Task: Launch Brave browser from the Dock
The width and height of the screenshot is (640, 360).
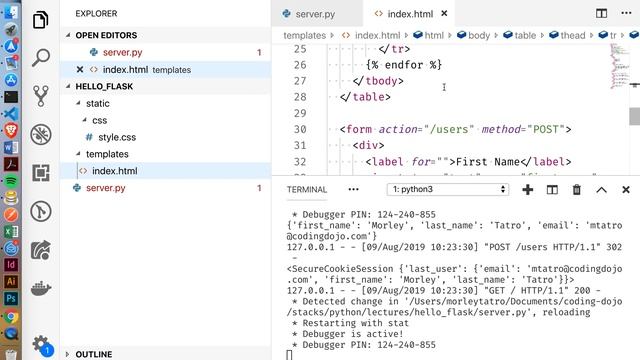Action: (x=11, y=131)
